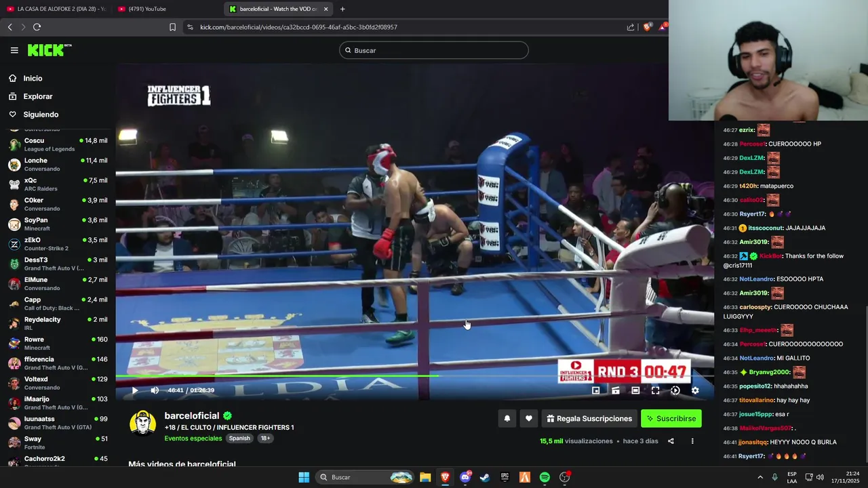
Task: Toggle notification bell for barceloficial
Action: coord(507,419)
